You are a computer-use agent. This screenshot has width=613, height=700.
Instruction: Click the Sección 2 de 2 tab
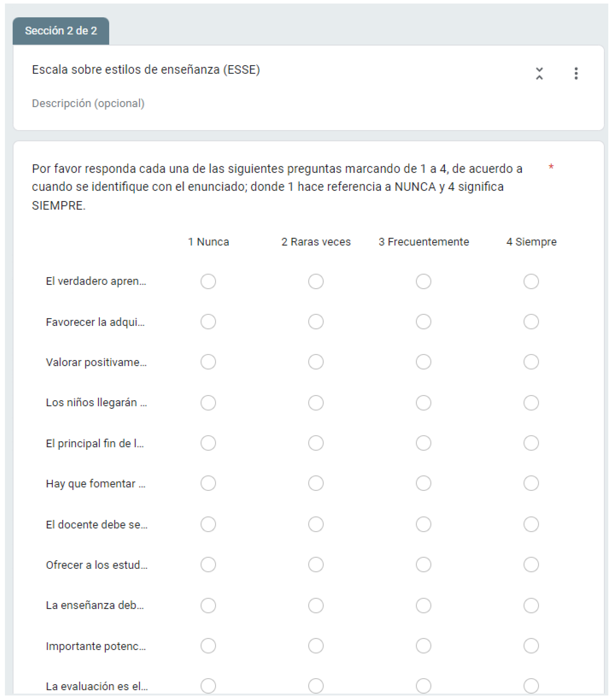pyautogui.click(x=61, y=31)
